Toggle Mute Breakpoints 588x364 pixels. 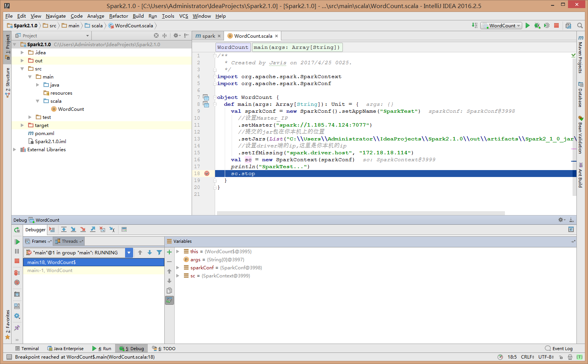[x=17, y=282]
